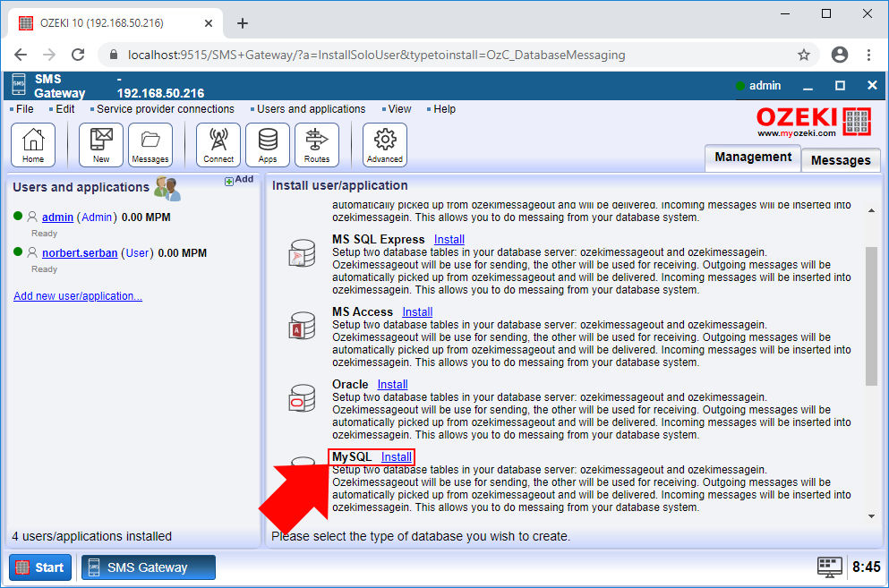Image resolution: width=889 pixels, height=588 pixels.
Task: Open the Messages folder icon
Action: (150, 143)
